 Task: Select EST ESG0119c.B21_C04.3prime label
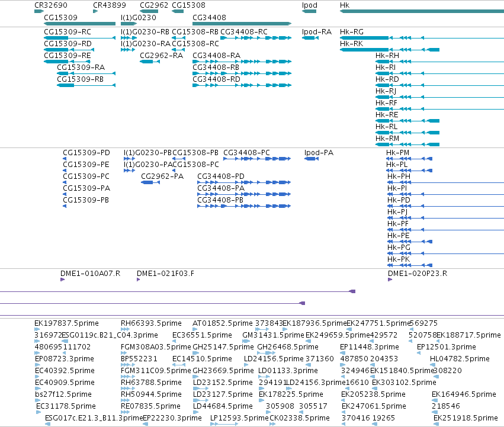110,335
